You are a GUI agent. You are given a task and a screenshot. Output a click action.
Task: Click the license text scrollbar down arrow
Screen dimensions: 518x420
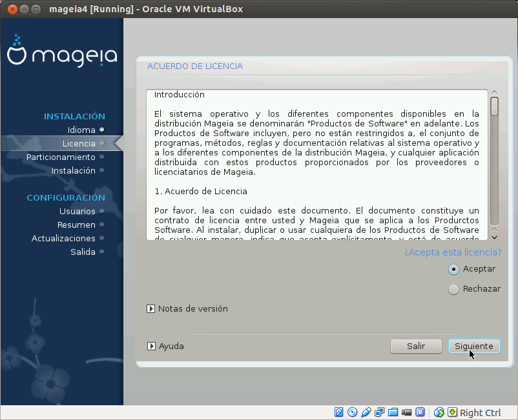493,237
